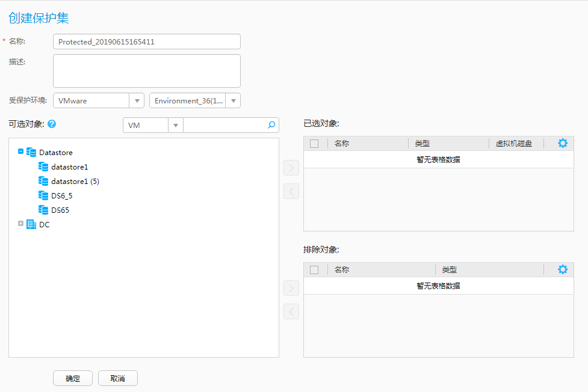Viewport: 588px width, 392px height.
Task: Select the DS6_5 datastore icon
Action: (x=43, y=195)
